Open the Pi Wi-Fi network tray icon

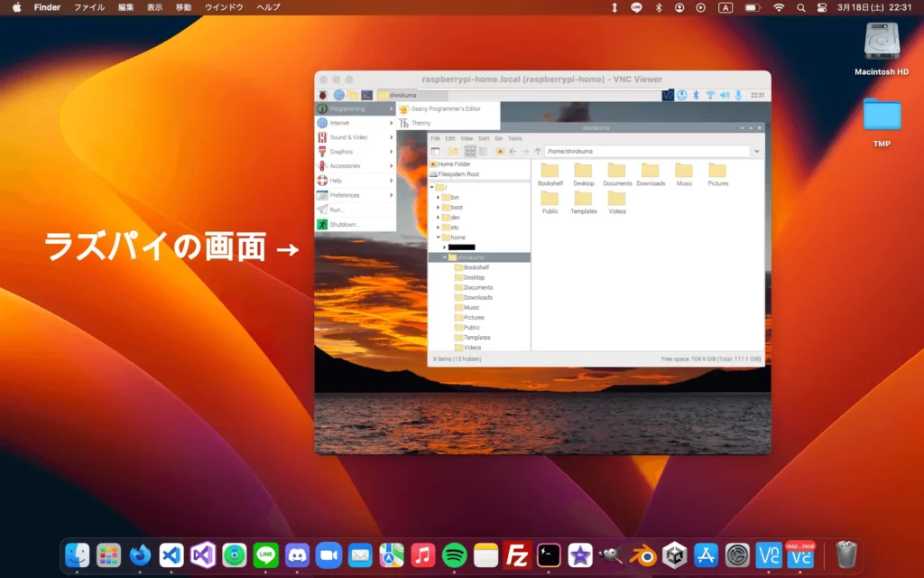click(x=710, y=95)
